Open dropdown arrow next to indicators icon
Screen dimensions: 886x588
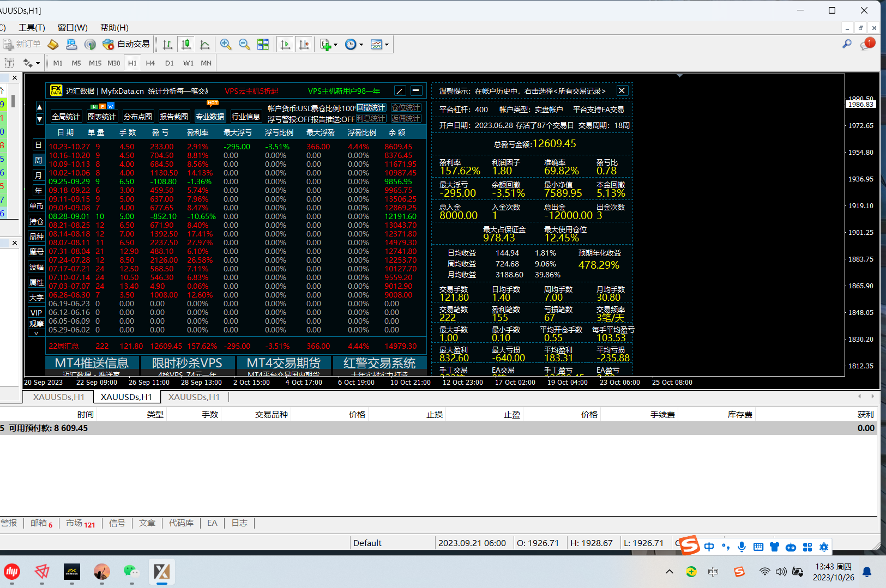click(x=335, y=45)
